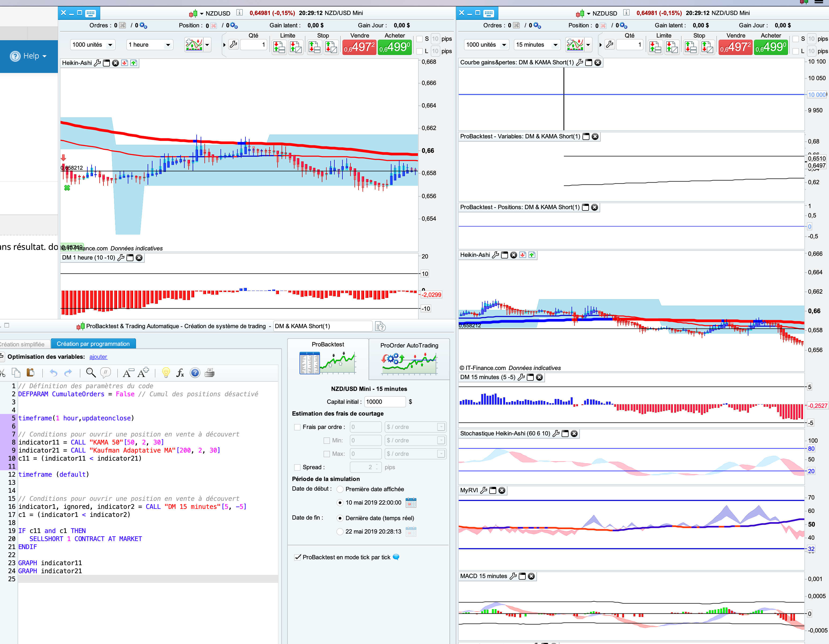
Task: Click the ajouter optimisation link
Action: [98, 357]
